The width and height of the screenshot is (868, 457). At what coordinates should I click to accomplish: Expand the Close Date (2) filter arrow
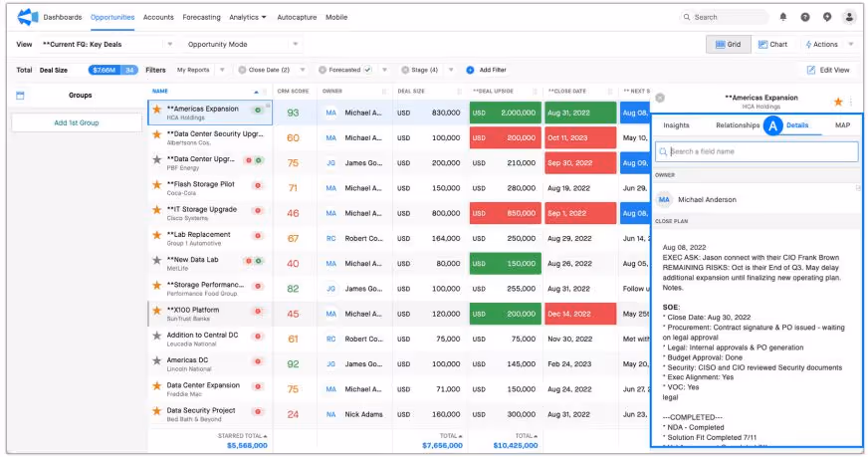coord(303,70)
